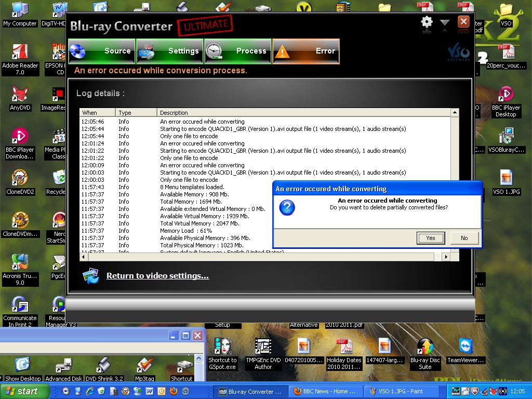Viewport: 532px width, 399px height.
Task: Select the DVD Shrink 3.2 desktop icon
Action: (x=104, y=369)
